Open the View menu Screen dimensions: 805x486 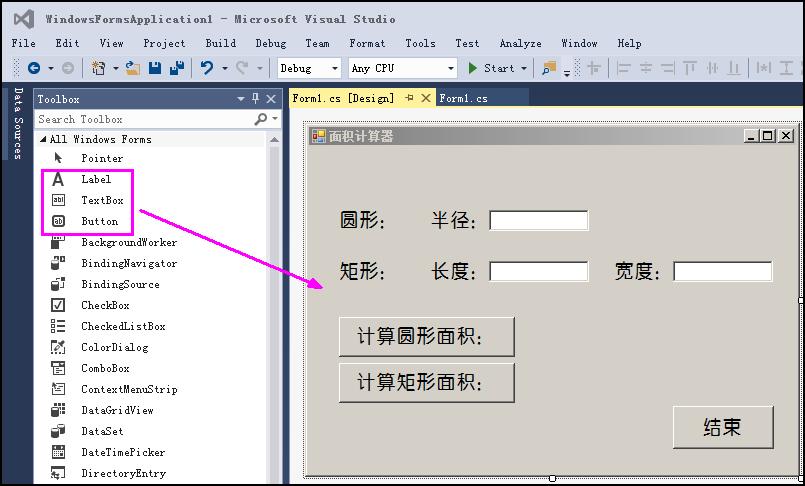click(x=111, y=43)
